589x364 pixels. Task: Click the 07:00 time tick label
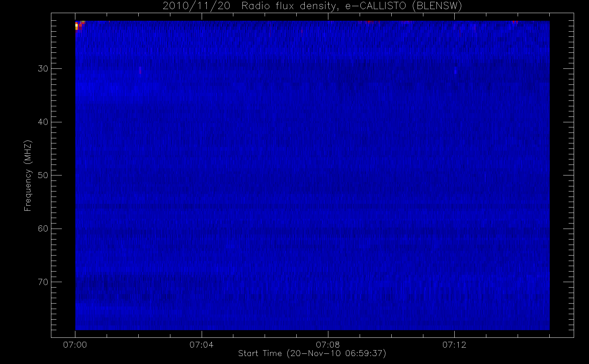point(75,345)
